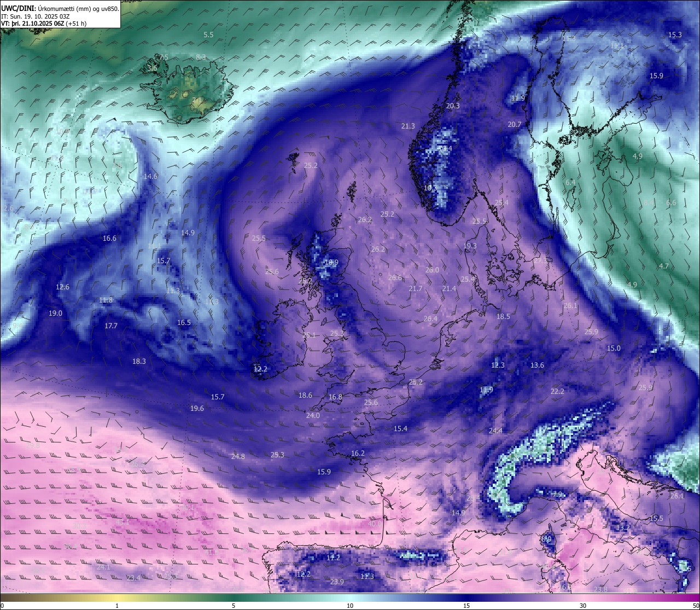Click the map value '4.7'
Viewport: 700px width, 610px height.
click(x=663, y=266)
